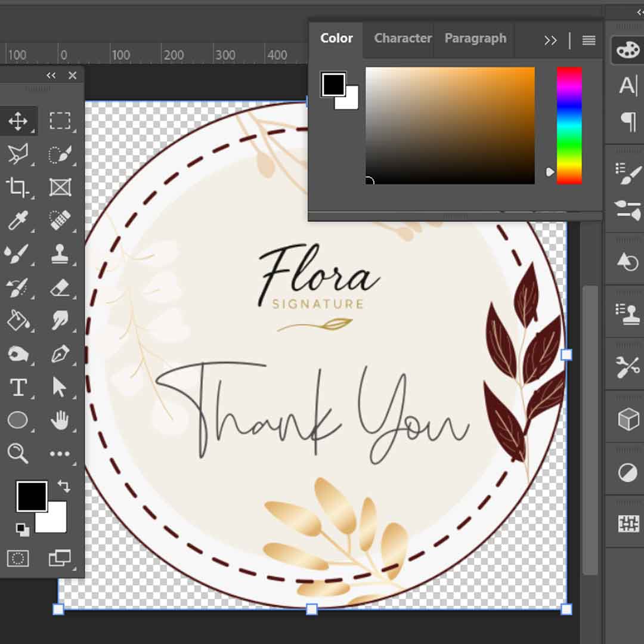Open the Color panel options menu
This screenshot has width=644, height=644.
point(589,41)
